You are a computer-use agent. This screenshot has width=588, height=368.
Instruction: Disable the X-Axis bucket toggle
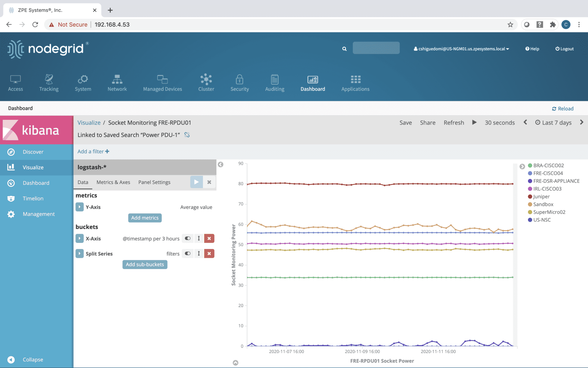click(x=188, y=238)
